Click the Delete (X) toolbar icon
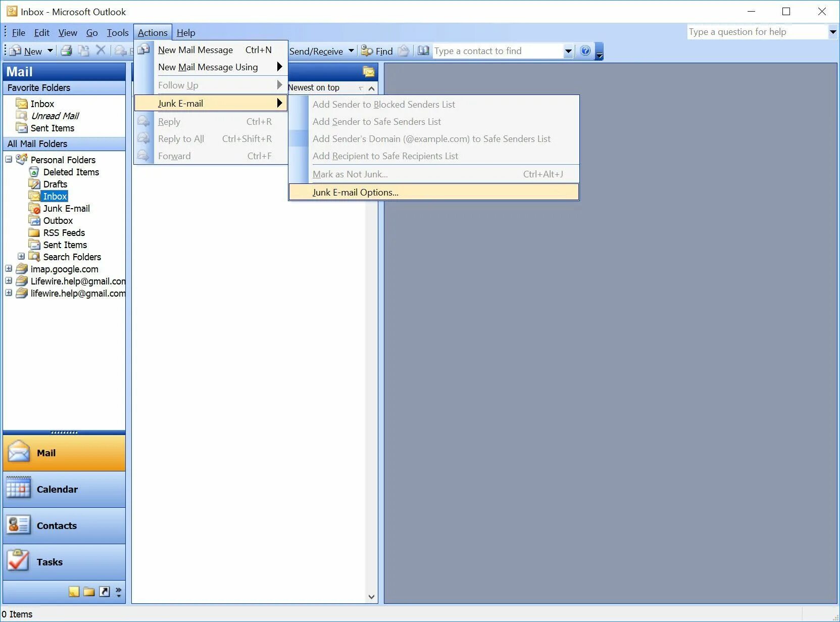This screenshot has height=622, width=840. [x=101, y=51]
